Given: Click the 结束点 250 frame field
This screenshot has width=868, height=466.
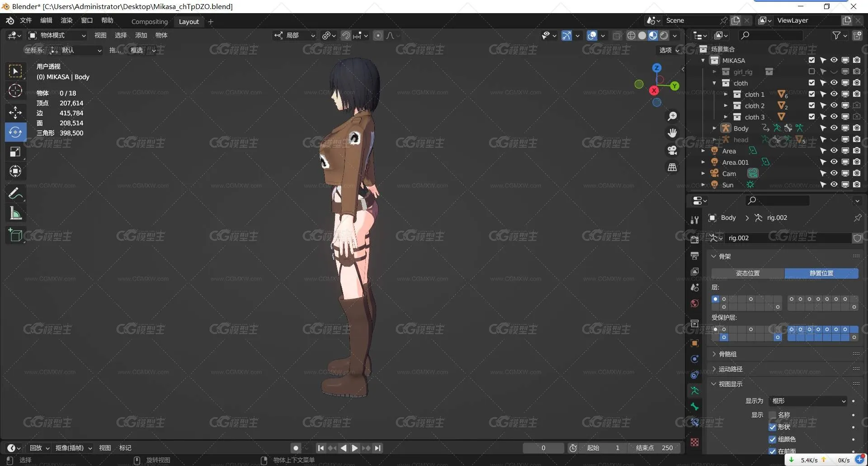Looking at the screenshot, I should (655, 448).
